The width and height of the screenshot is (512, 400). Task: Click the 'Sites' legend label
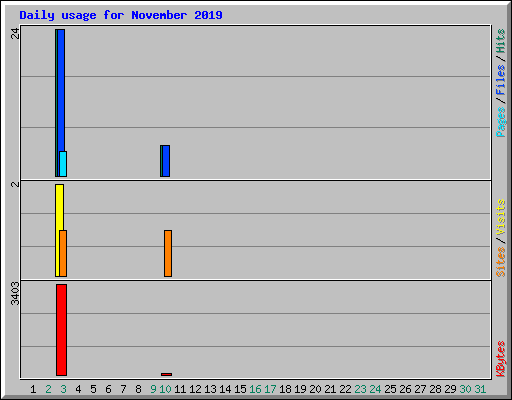click(x=501, y=262)
